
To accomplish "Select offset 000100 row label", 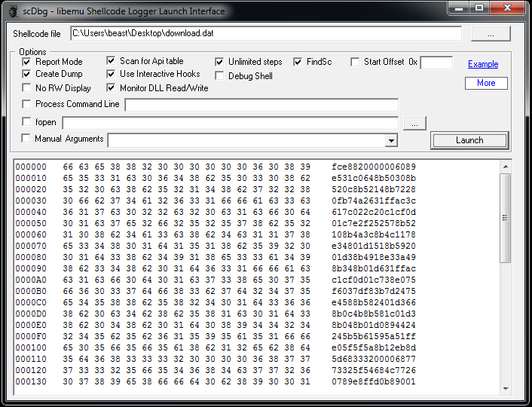I will [x=31, y=347].
